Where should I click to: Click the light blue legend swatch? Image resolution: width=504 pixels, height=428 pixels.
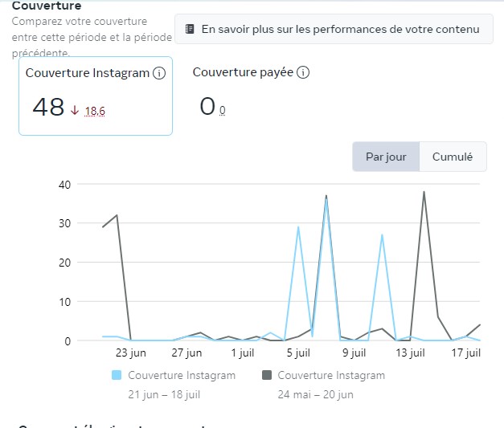(x=117, y=375)
